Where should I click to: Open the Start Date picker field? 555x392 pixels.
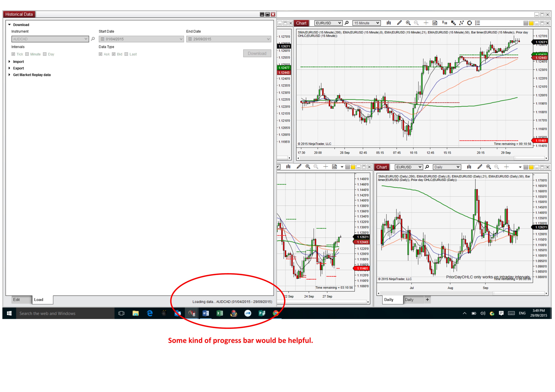(x=141, y=39)
